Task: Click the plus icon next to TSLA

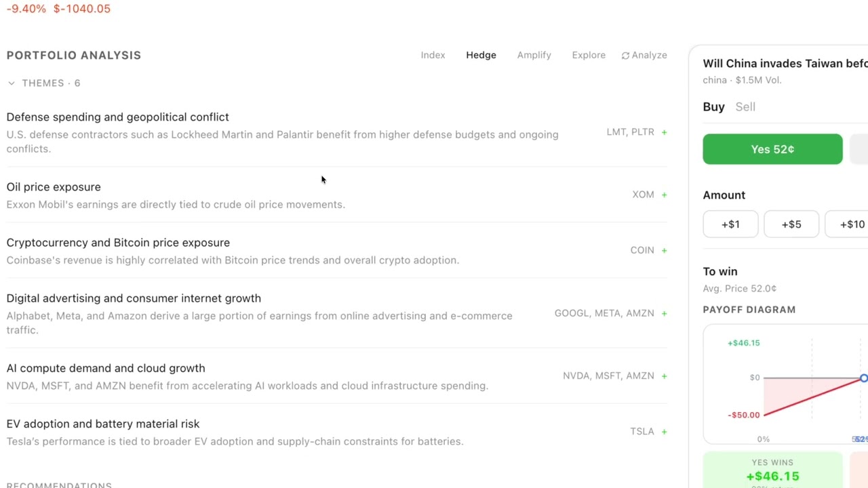Action: [x=664, y=432]
